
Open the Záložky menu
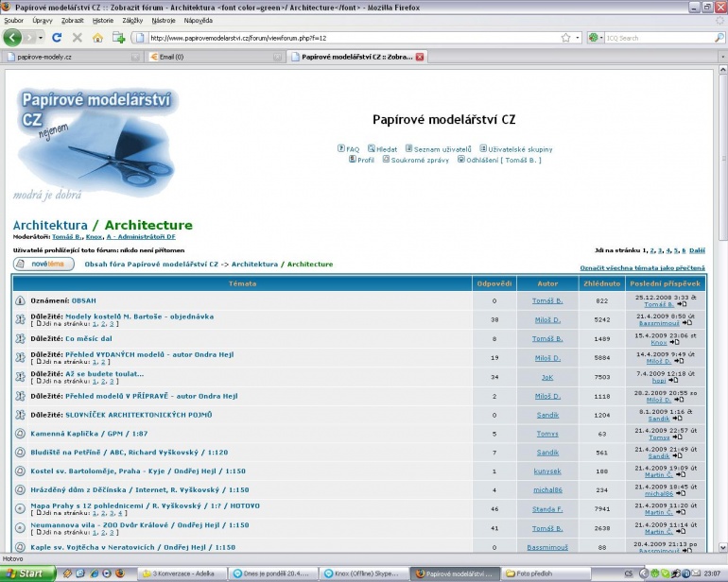tap(132, 21)
